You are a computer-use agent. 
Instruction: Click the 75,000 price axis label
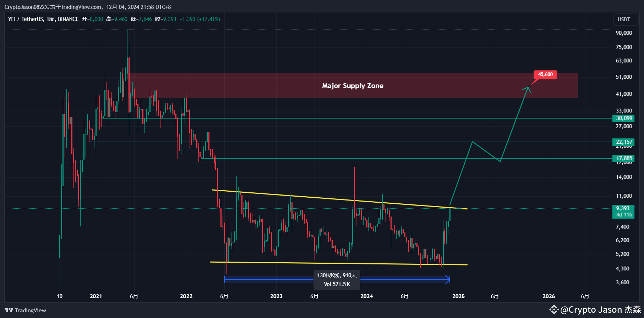click(624, 47)
